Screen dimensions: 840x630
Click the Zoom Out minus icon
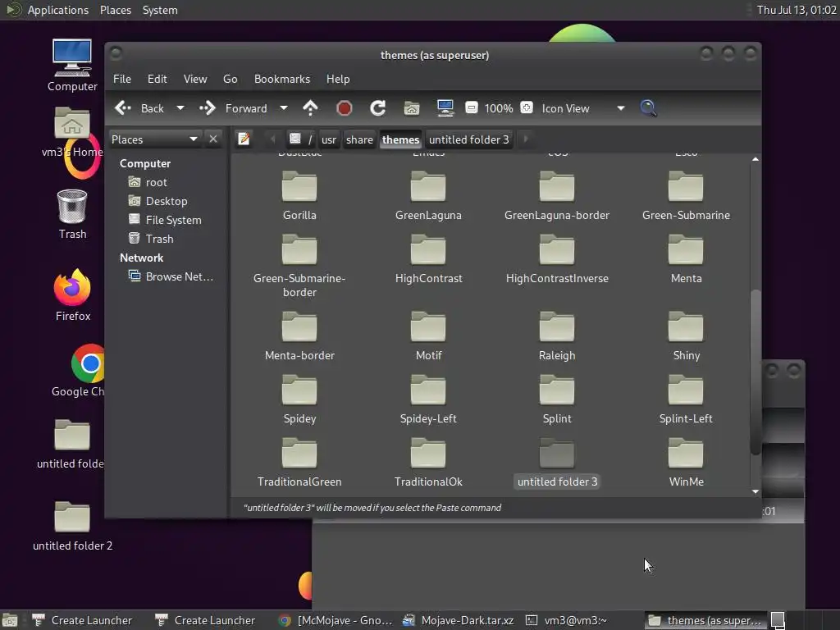point(471,108)
